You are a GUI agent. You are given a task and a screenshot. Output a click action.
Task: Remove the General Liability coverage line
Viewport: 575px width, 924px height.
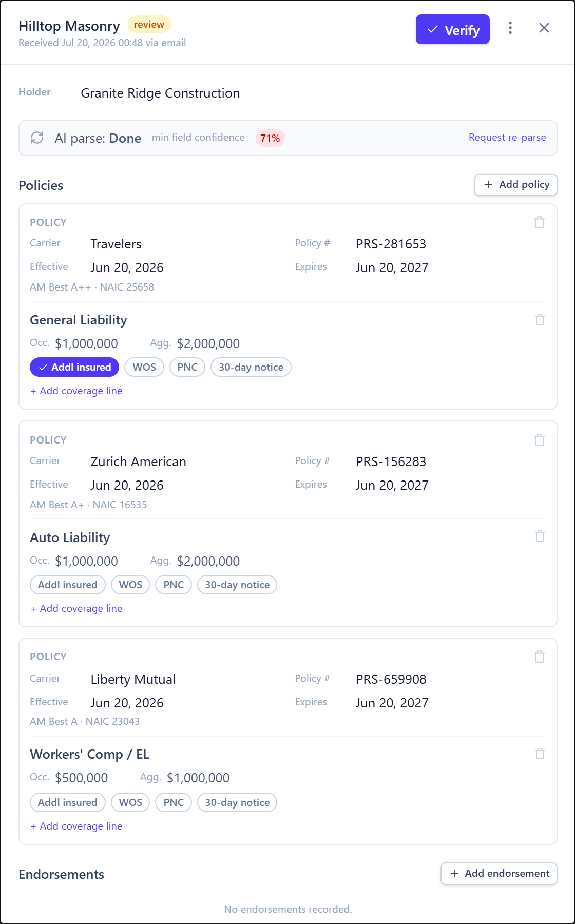pos(540,319)
